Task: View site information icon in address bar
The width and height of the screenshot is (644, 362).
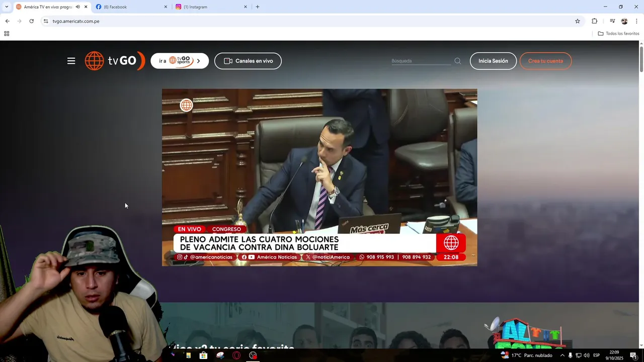Action: coord(46,21)
